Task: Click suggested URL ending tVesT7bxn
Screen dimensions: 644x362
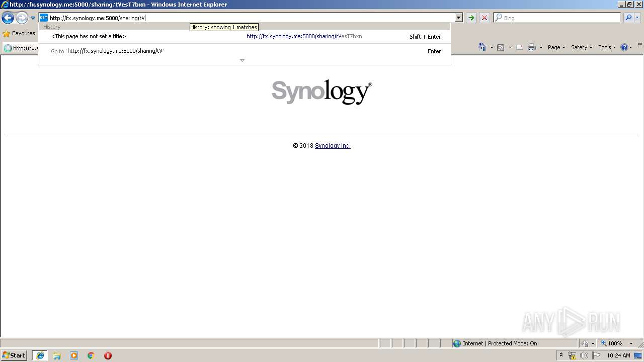Action: click(x=304, y=36)
